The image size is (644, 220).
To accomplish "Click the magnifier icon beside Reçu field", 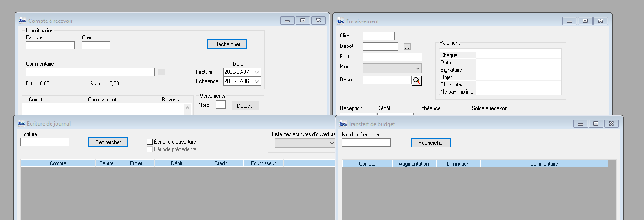I will click(x=417, y=81).
